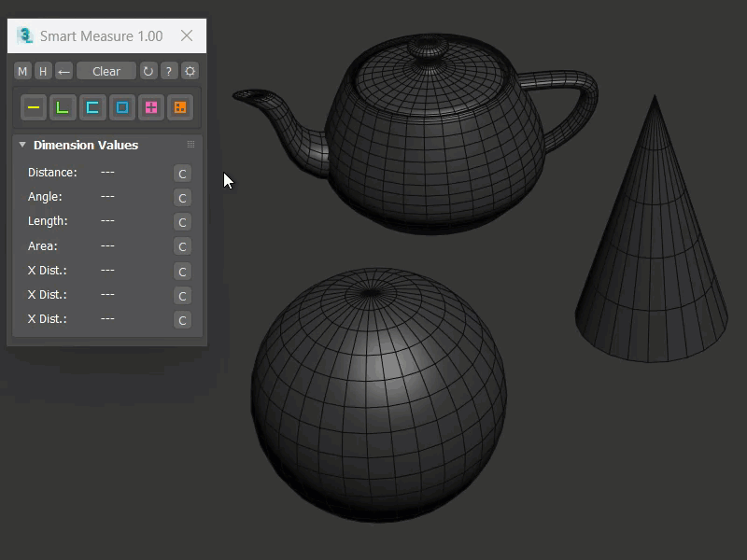
Task: Select the orange grid measure tool
Action: [x=179, y=107]
